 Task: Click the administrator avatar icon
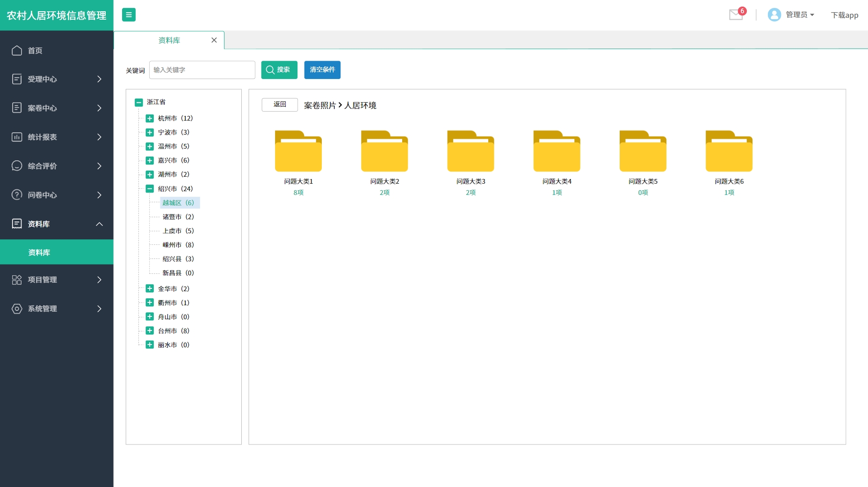[774, 15]
